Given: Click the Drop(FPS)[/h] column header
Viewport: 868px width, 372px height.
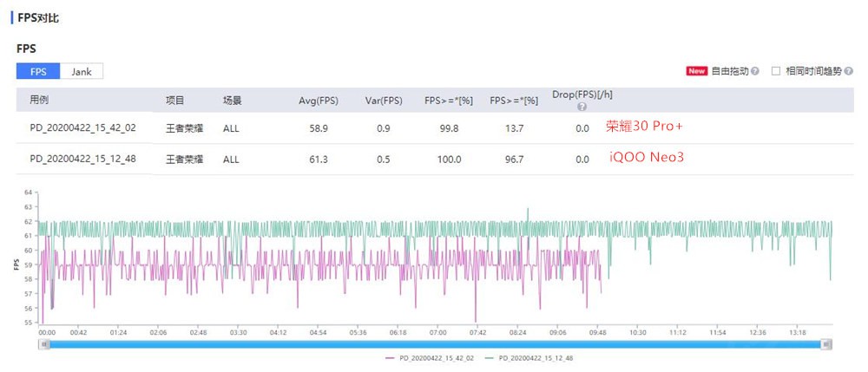Looking at the screenshot, I should coord(582,95).
